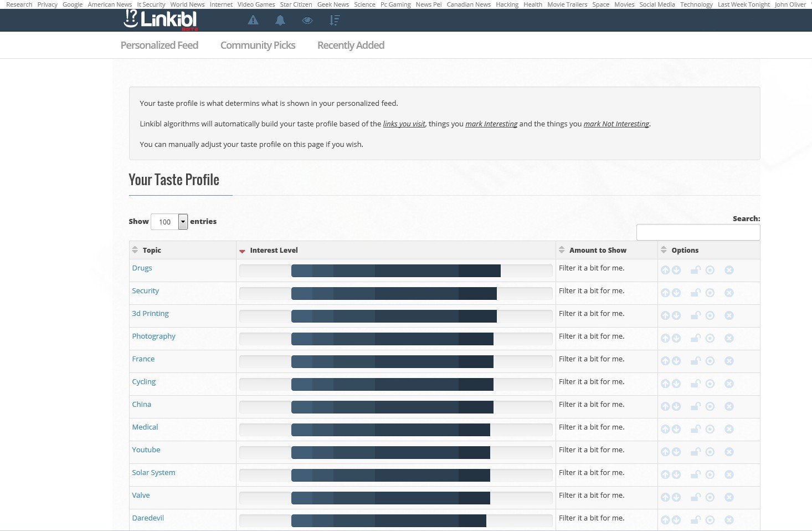Lower France interest with down arrow

pos(676,361)
